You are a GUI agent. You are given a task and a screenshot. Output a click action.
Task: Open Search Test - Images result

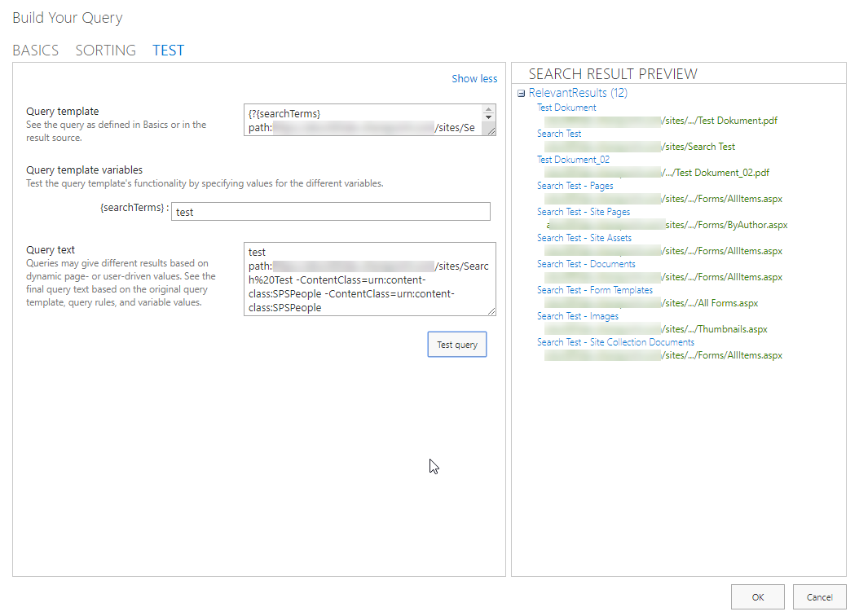tap(577, 316)
